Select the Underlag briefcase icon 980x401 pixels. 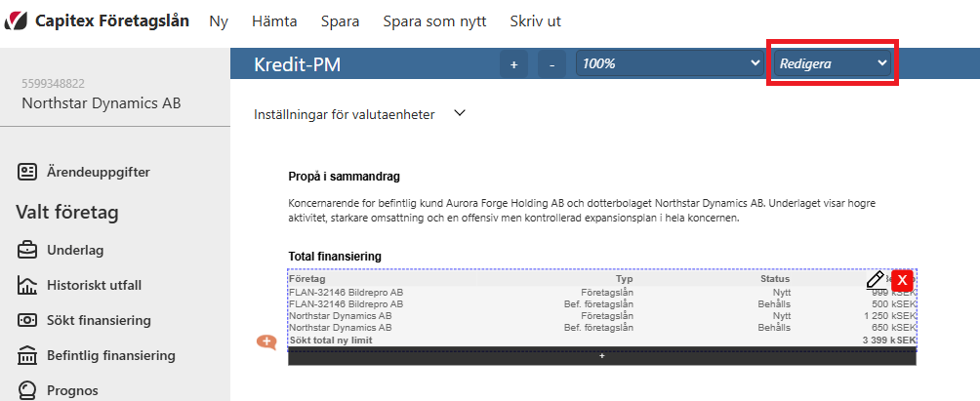[27, 251]
